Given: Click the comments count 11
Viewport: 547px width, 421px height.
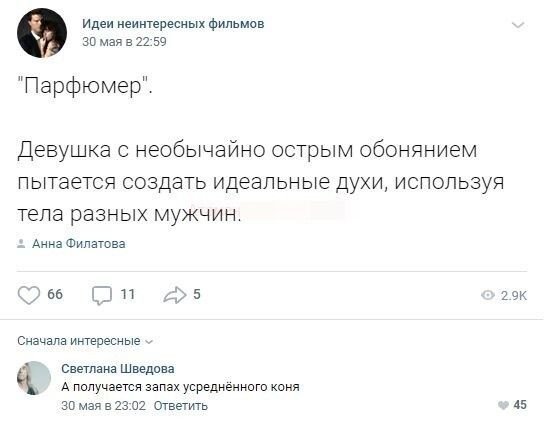Looking at the screenshot, I should point(128,294).
